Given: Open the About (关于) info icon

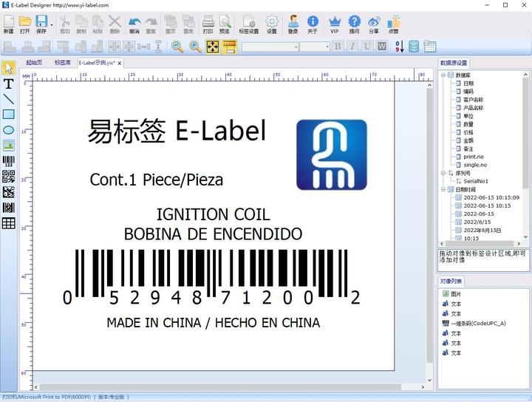Looking at the screenshot, I should pos(313,24).
